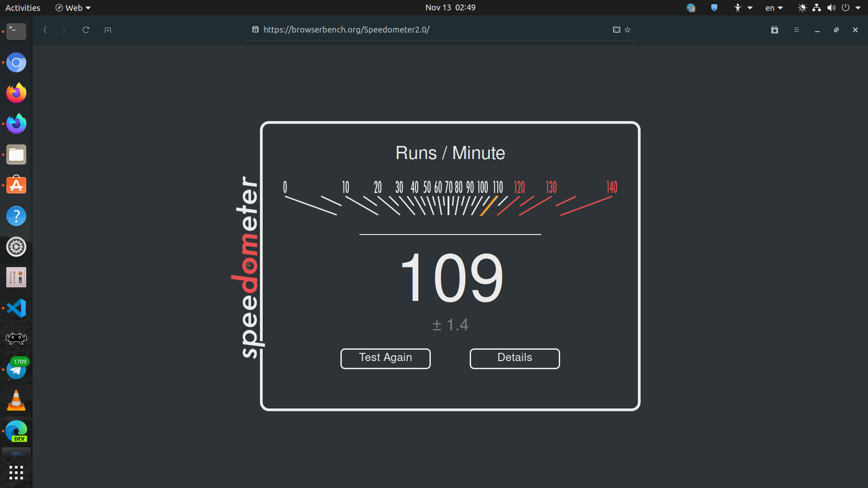Launch Visual Studio Code from the dock
The image size is (868, 488).
coord(16,308)
